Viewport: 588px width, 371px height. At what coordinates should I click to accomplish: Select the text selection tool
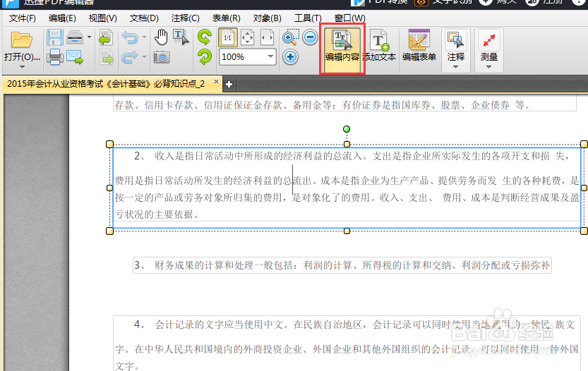[181, 37]
